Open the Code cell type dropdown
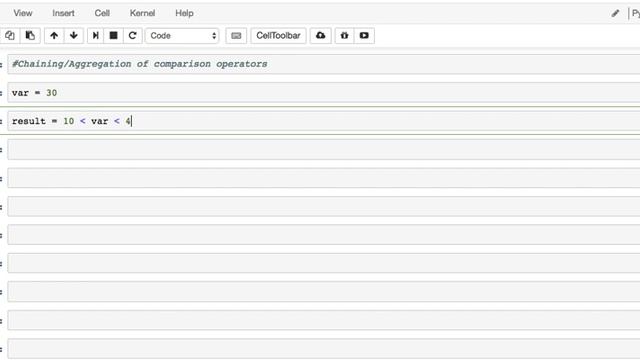The width and height of the screenshot is (640, 360). (x=182, y=36)
